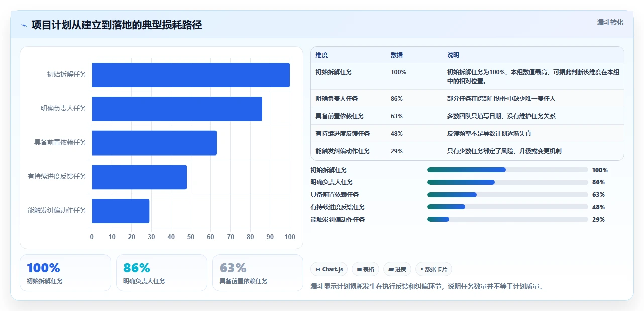644x311 pixels.
Task: Click the x-axis tick label 50
Action: coord(191,237)
